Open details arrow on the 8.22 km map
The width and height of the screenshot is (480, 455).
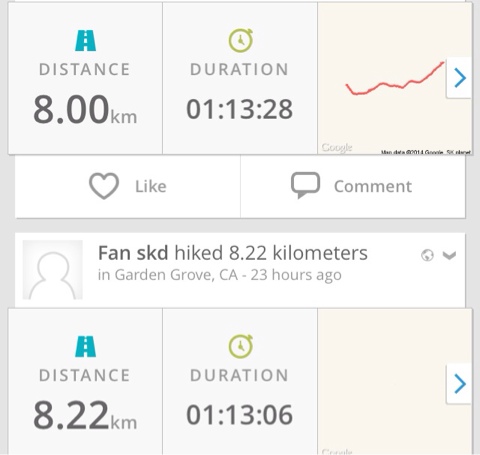[x=459, y=384]
